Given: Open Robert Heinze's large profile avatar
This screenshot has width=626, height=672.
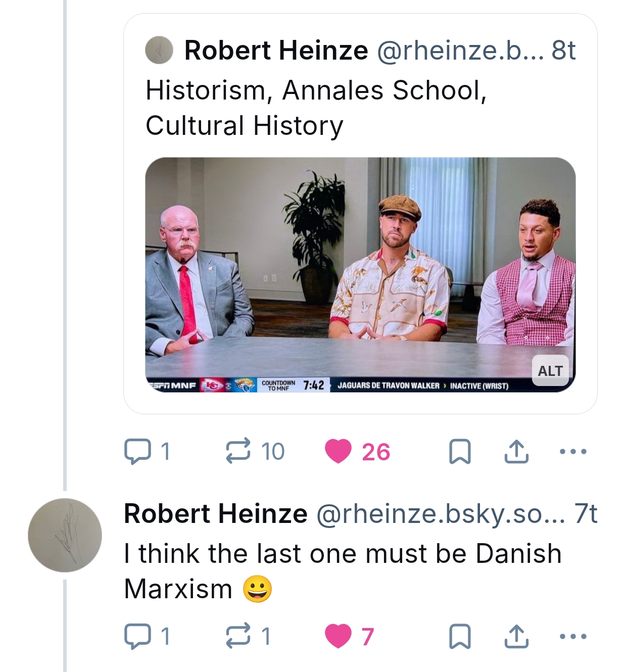Looking at the screenshot, I should coord(65,535).
